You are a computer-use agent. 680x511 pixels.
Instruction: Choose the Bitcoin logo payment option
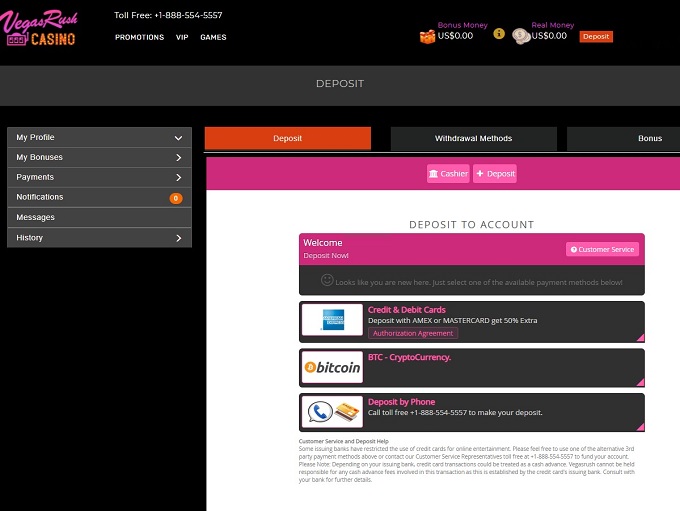(x=333, y=367)
